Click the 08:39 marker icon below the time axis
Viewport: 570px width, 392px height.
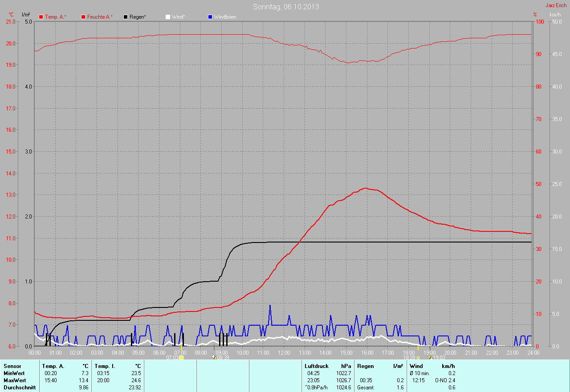214,357
